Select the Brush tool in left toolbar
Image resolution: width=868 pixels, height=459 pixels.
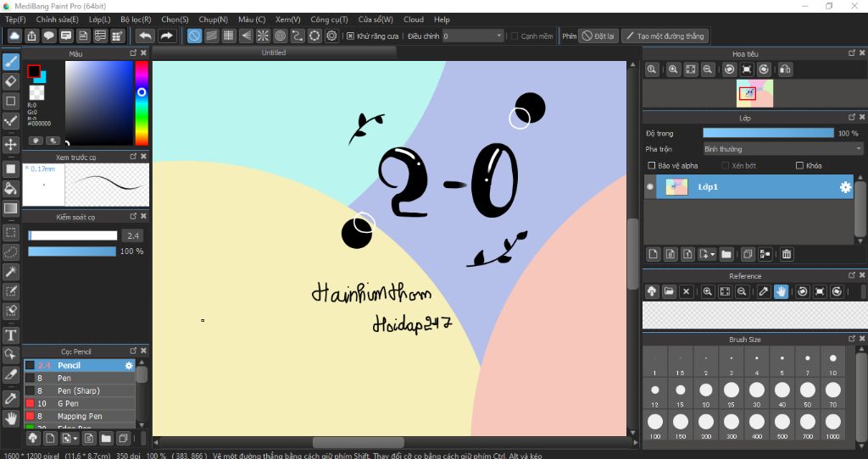click(x=10, y=62)
